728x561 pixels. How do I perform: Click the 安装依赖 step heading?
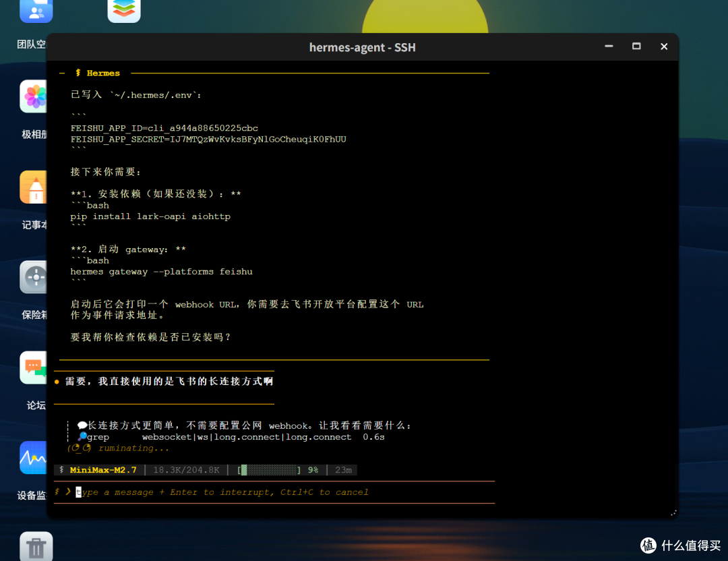pos(156,194)
